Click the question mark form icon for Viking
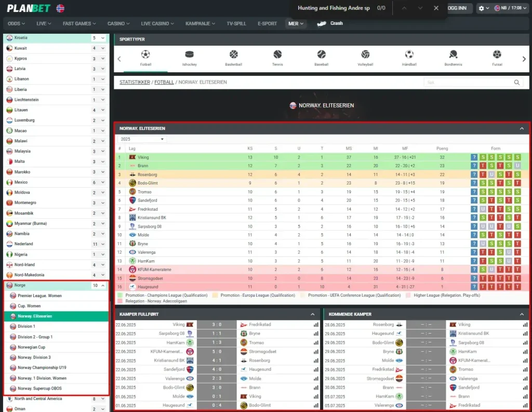 click(474, 157)
